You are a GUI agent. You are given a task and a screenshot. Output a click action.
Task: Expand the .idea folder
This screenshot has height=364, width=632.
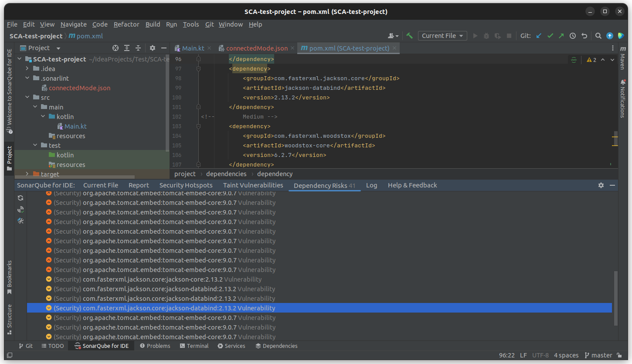[x=27, y=68]
